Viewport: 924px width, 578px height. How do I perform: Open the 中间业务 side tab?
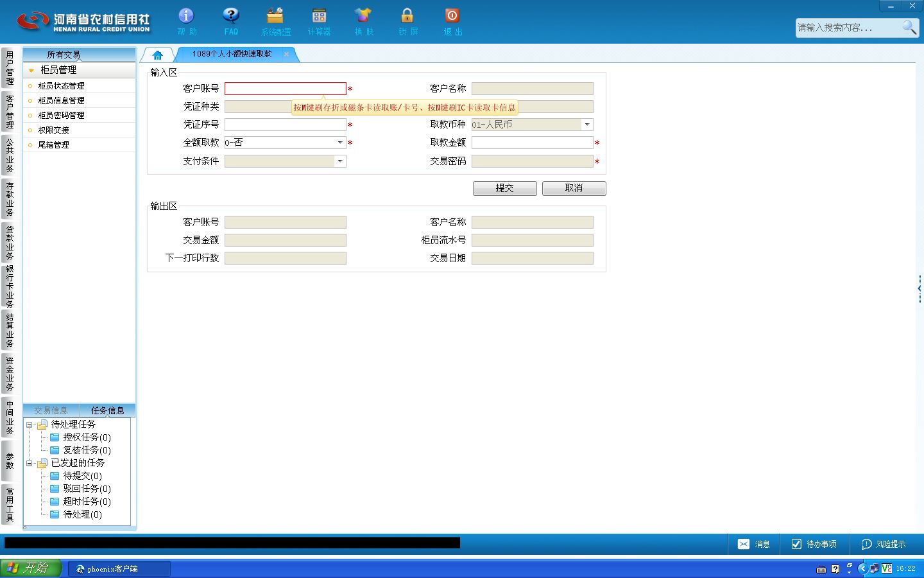point(9,417)
